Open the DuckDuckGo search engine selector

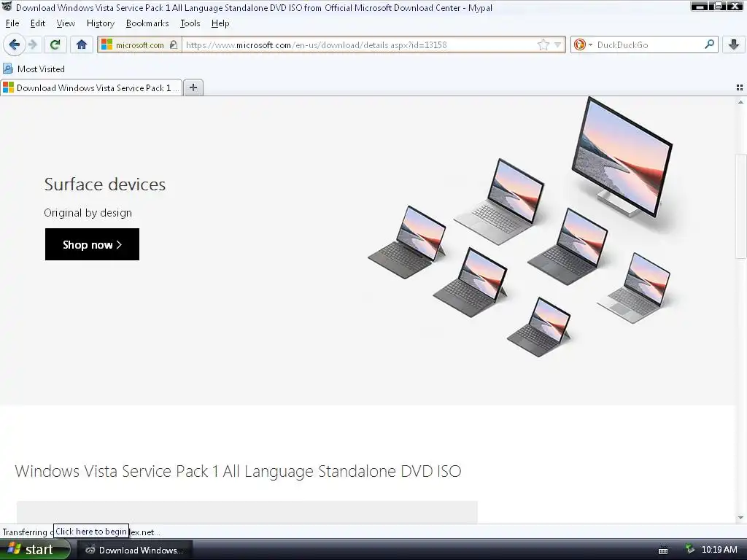(583, 44)
